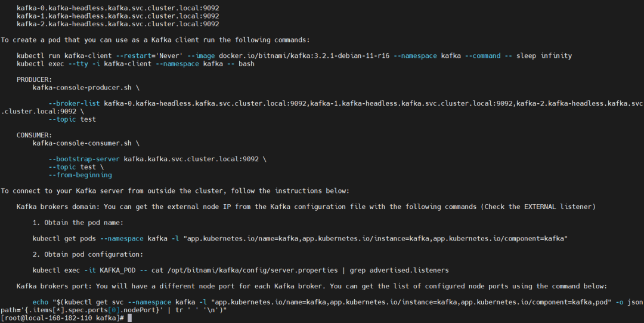Click the line kafka-2.kafka-headless.kafka.svc.cluster.local:9092 at top
The height and width of the screenshot is (323, 644).
tap(118, 24)
